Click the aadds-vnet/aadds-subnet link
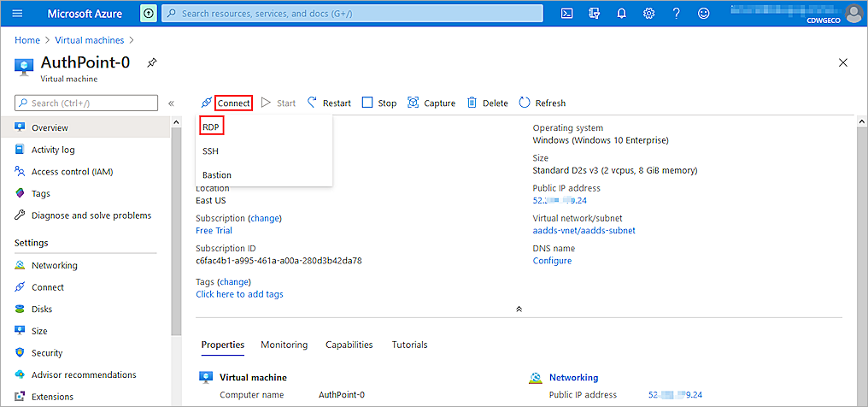 (584, 231)
